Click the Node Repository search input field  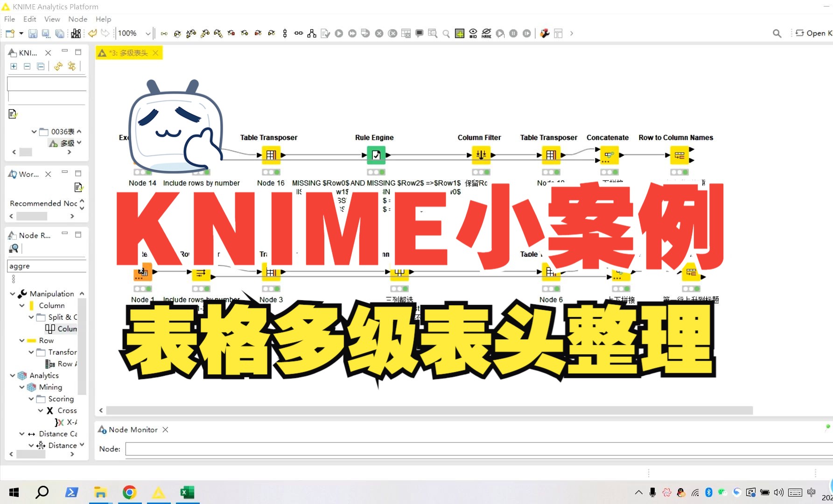[47, 266]
